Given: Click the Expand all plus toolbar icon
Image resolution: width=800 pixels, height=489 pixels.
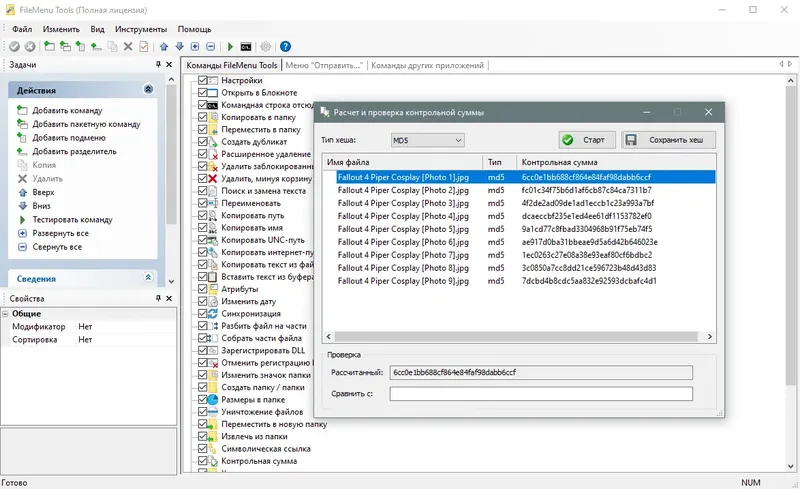Looking at the screenshot, I should [195, 47].
